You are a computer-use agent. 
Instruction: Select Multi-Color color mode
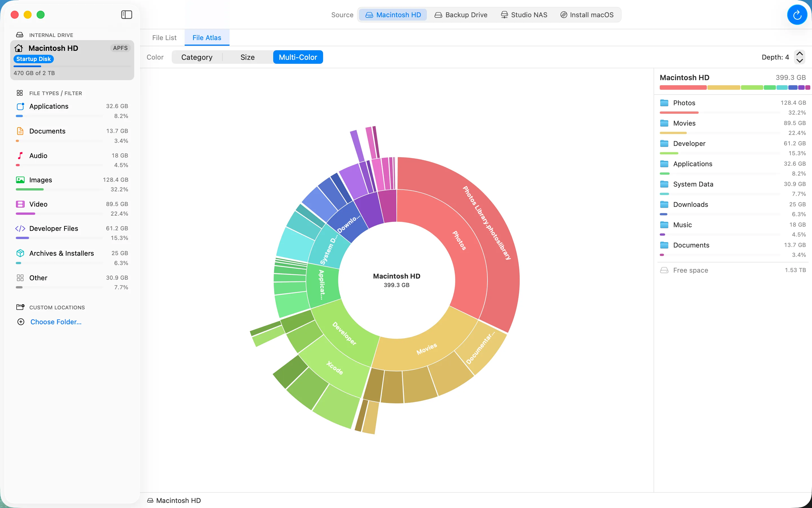tap(298, 57)
